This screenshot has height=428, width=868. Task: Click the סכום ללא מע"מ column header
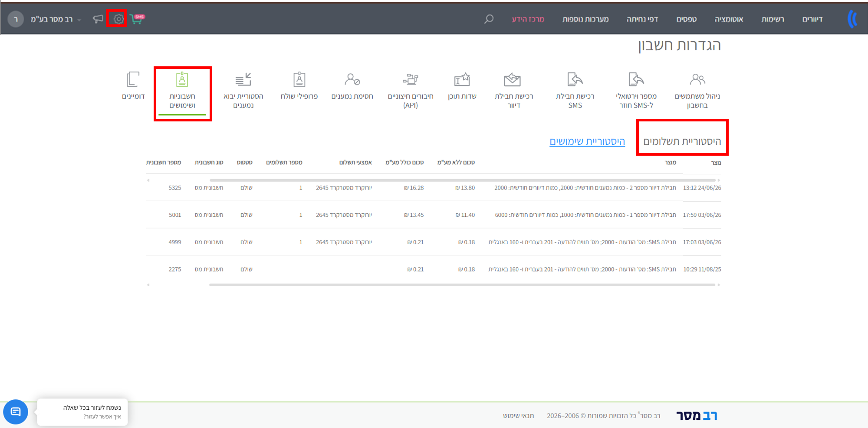[x=456, y=163]
